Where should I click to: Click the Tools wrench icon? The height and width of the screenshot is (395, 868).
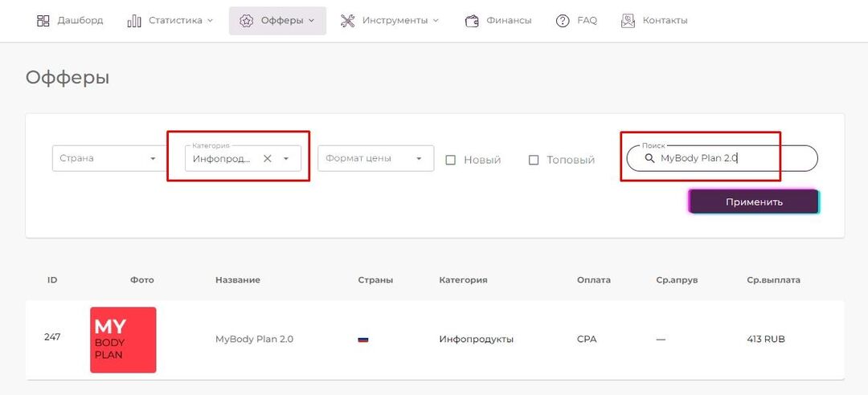[347, 21]
